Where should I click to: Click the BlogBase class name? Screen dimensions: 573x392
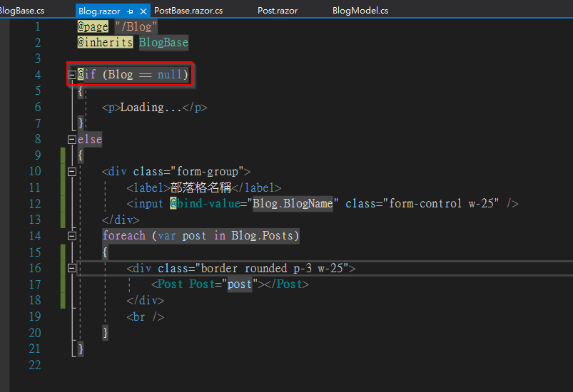tap(163, 42)
